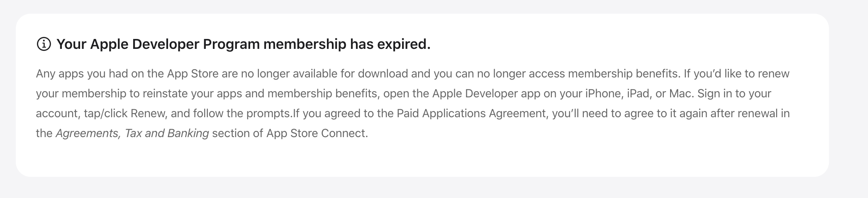Click the 'Sign in to your' text
Image resolution: width=868 pixels, height=198 pixels.
(734, 94)
